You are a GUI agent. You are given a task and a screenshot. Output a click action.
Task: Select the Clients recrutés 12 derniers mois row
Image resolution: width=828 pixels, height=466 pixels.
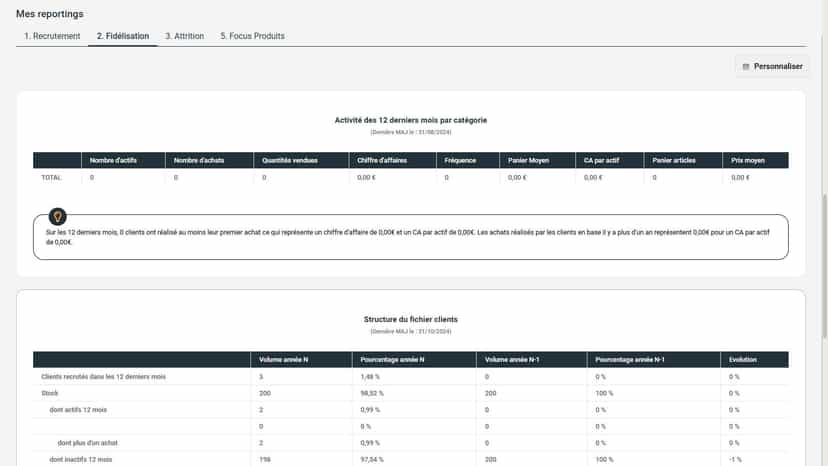(x=411, y=376)
